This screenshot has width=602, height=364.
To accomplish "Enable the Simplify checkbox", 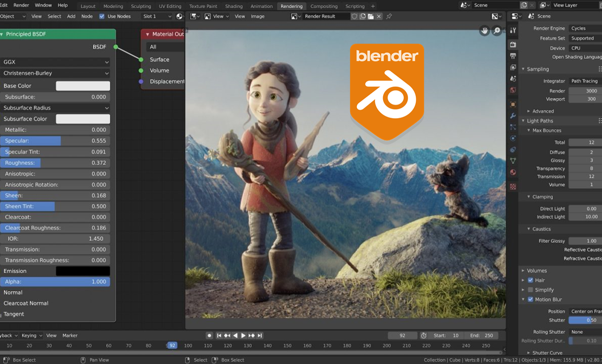I will coord(531,290).
